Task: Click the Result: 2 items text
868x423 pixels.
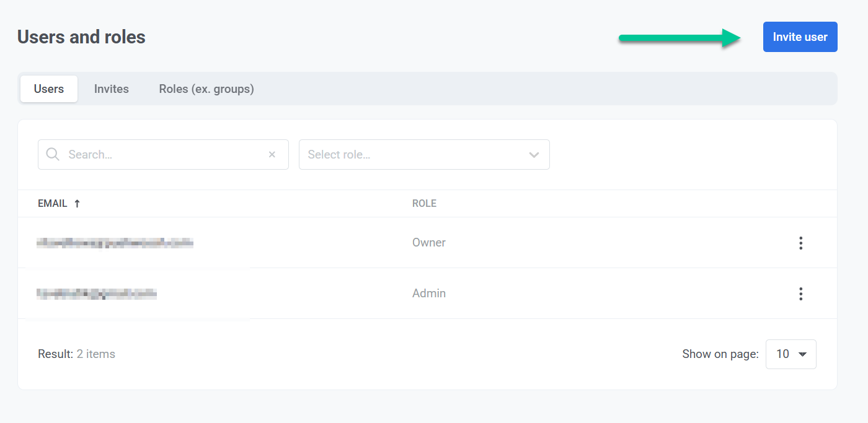Action: click(x=76, y=354)
